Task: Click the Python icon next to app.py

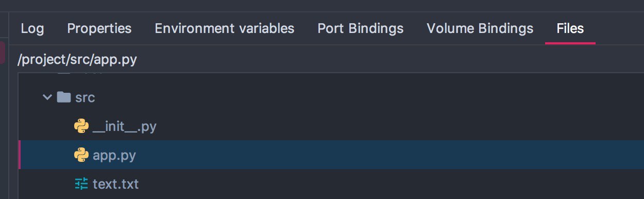Action: [x=81, y=155]
